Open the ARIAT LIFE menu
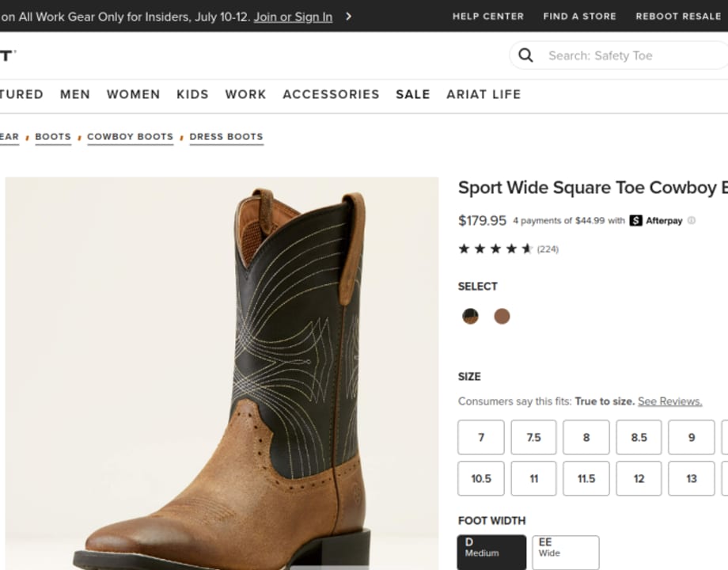Screen dimensions: 728x570 click(483, 94)
